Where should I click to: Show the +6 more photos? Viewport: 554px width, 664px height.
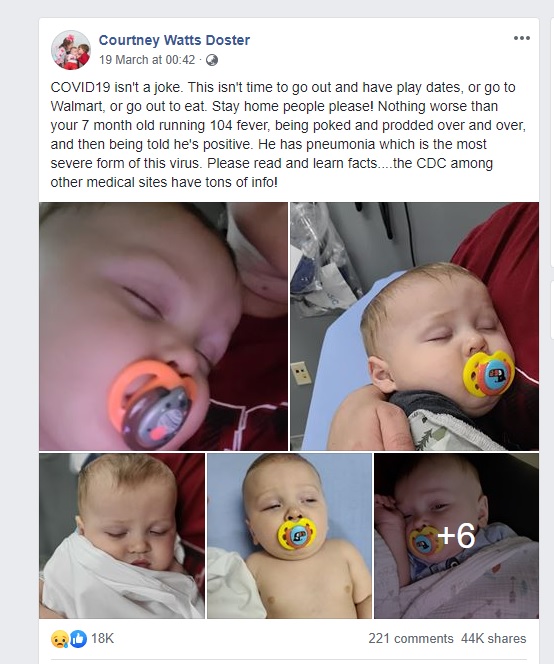(456, 536)
